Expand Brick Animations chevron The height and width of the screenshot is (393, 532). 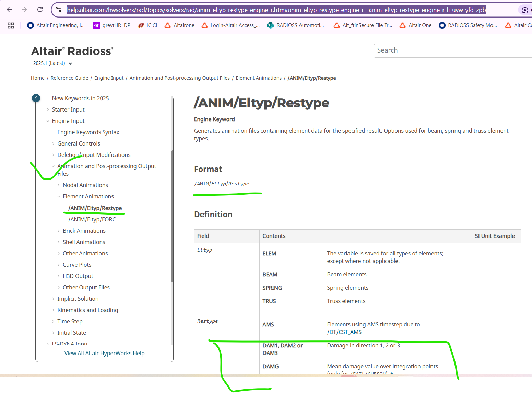click(x=59, y=231)
